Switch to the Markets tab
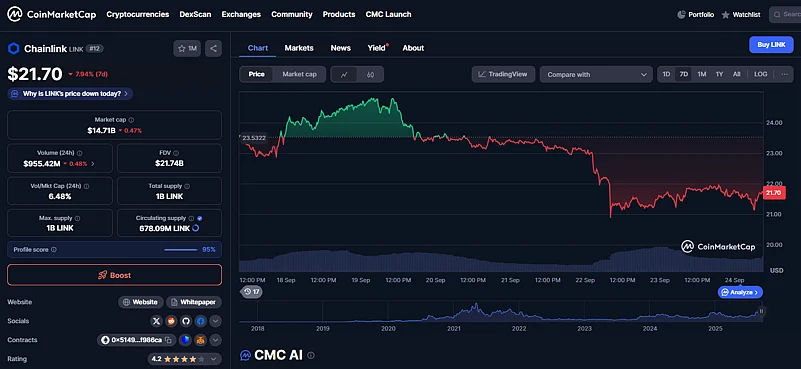The width and height of the screenshot is (801, 369). coord(299,48)
